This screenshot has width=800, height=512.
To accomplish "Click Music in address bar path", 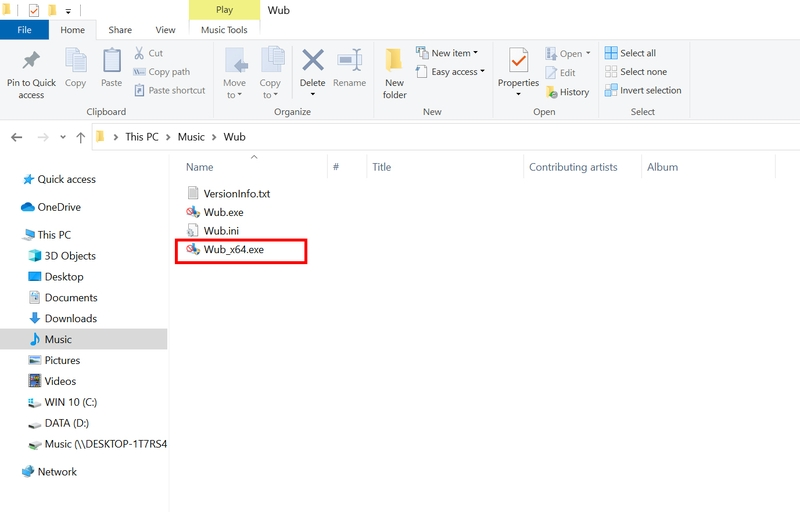I will 191,137.
